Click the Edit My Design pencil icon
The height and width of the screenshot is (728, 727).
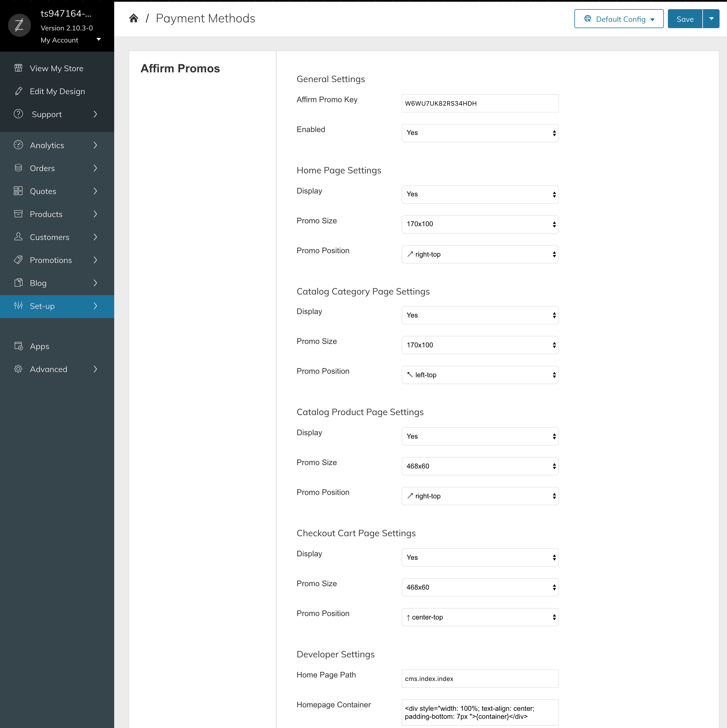coord(18,91)
